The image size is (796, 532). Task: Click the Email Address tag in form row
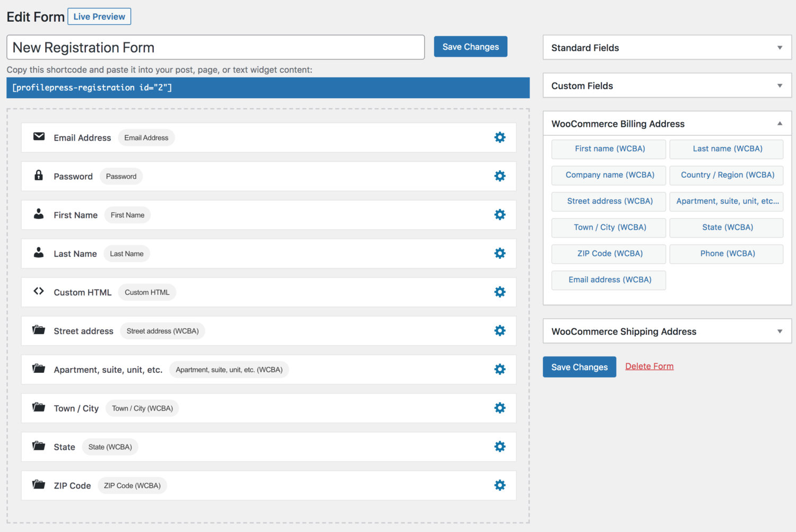146,138
